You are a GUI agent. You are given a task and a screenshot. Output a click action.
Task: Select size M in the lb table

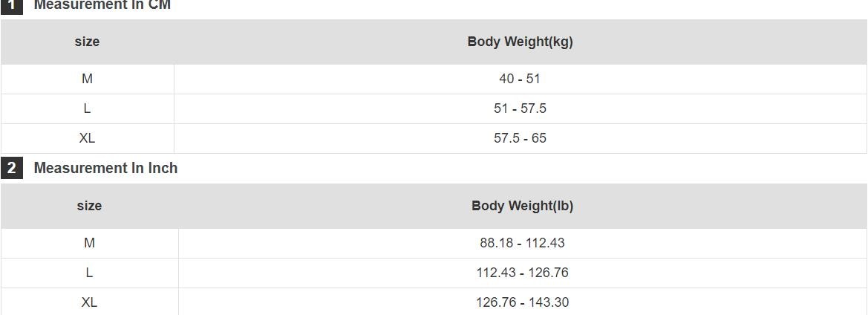pos(89,243)
